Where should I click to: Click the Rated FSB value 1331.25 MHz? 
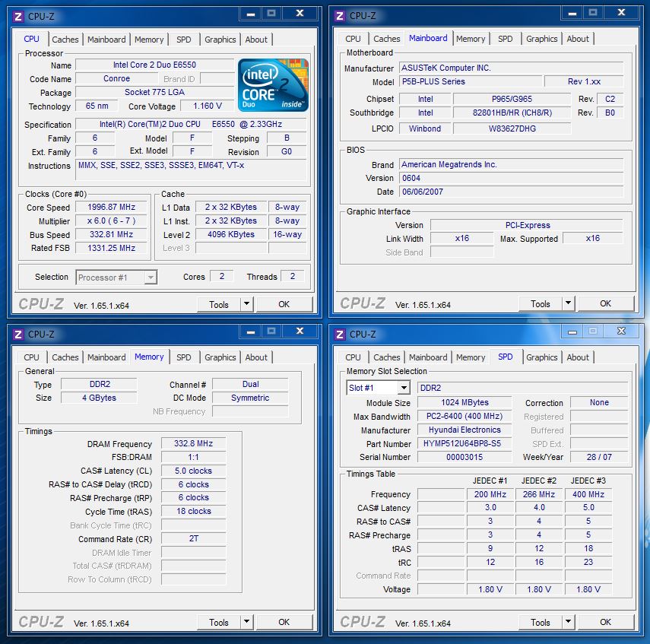(111, 248)
